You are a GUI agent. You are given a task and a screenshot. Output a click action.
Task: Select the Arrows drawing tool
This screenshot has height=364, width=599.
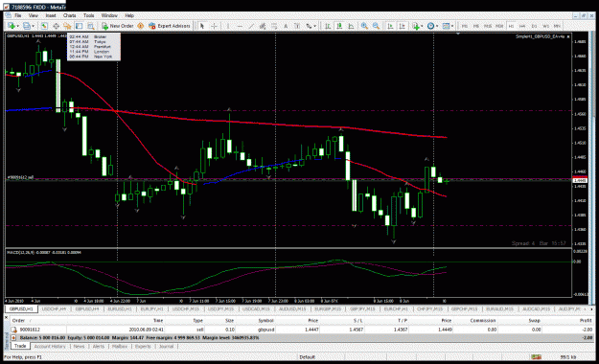(x=309, y=26)
